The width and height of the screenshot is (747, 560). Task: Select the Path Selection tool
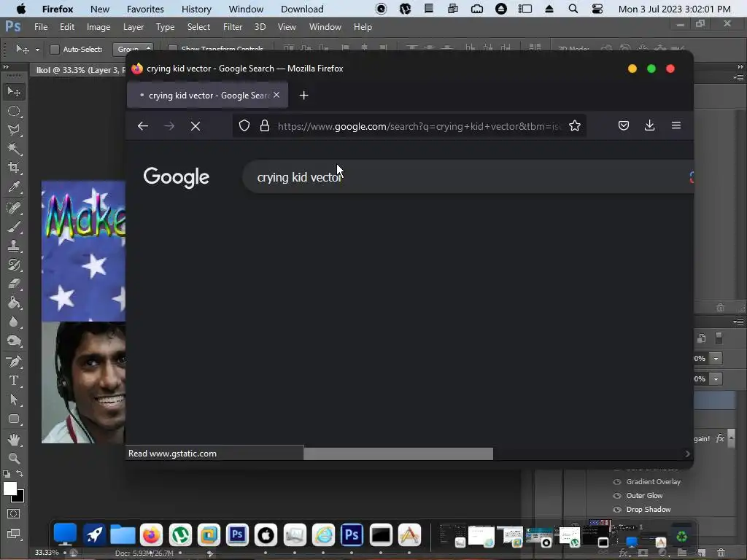point(14,400)
